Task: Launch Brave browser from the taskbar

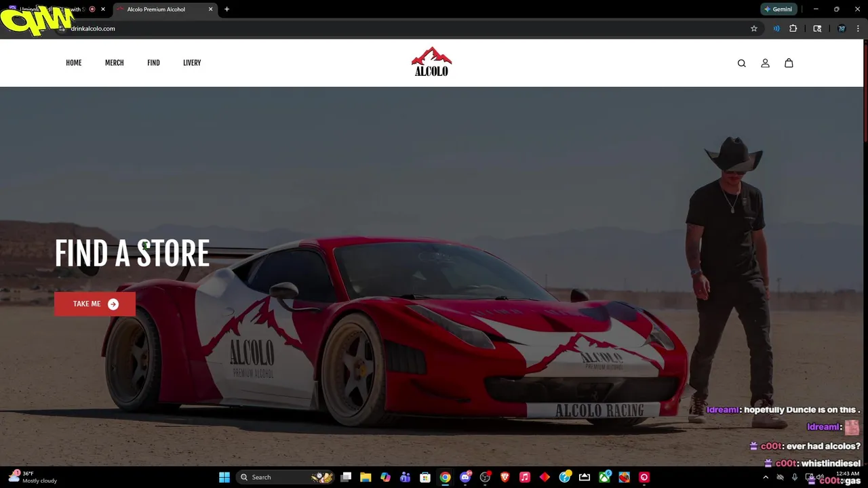Action: pos(505,477)
